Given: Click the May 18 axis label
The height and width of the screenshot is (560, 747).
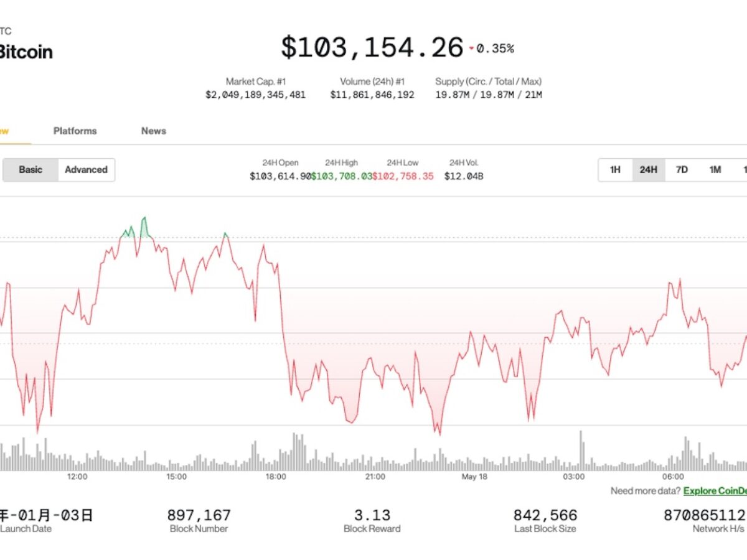Looking at the screenshot, I should (x=474, y=477).
